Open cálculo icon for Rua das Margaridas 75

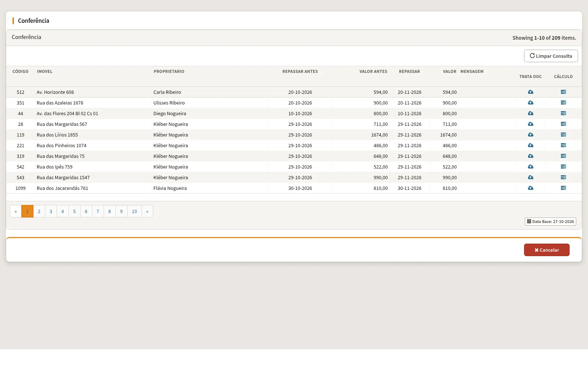pyautogui.click(x=563, y=156)
